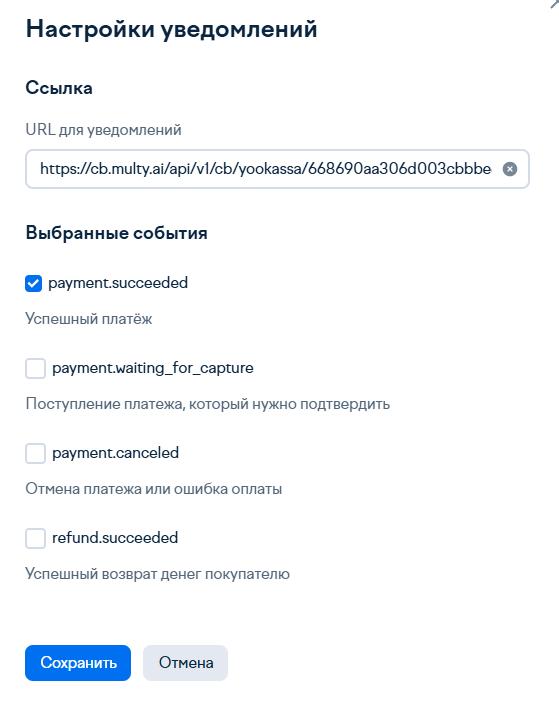Click the payment.canceled label text
The image size is (559, 721).
tap(115, 453)
